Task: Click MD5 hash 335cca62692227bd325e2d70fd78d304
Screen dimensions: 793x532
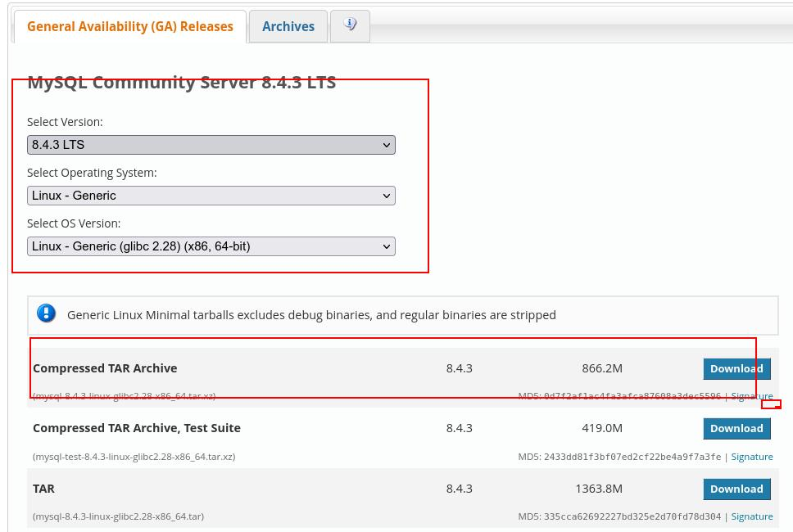Action: [632, 516]
